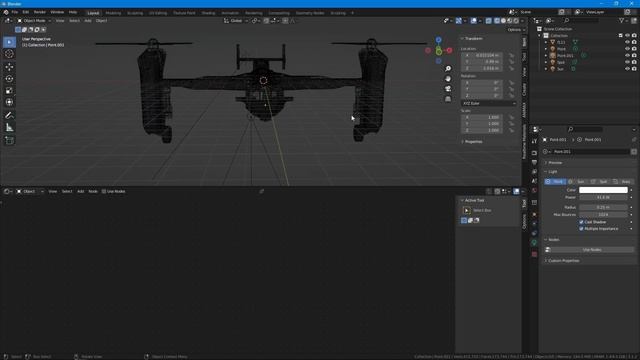Select the 3D Cursor tool
Viewport: 640px width, 360px height.
9,54
